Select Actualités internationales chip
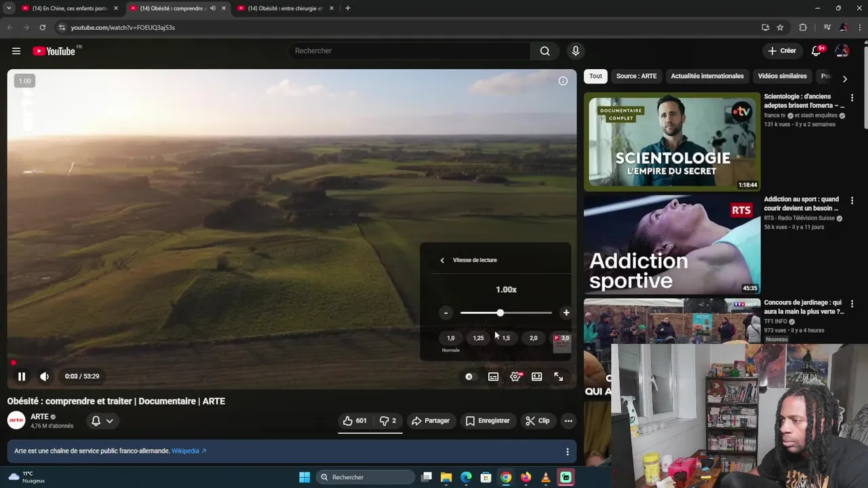 [x=707, y=76]
